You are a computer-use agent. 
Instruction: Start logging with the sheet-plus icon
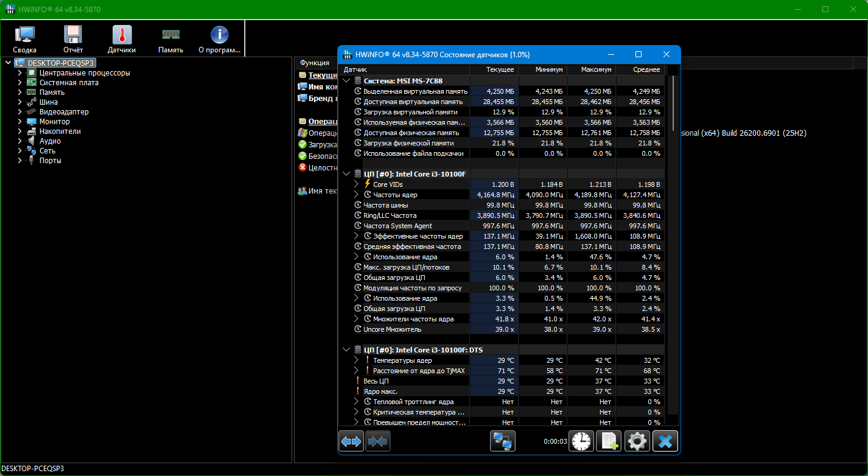[609, 441]
